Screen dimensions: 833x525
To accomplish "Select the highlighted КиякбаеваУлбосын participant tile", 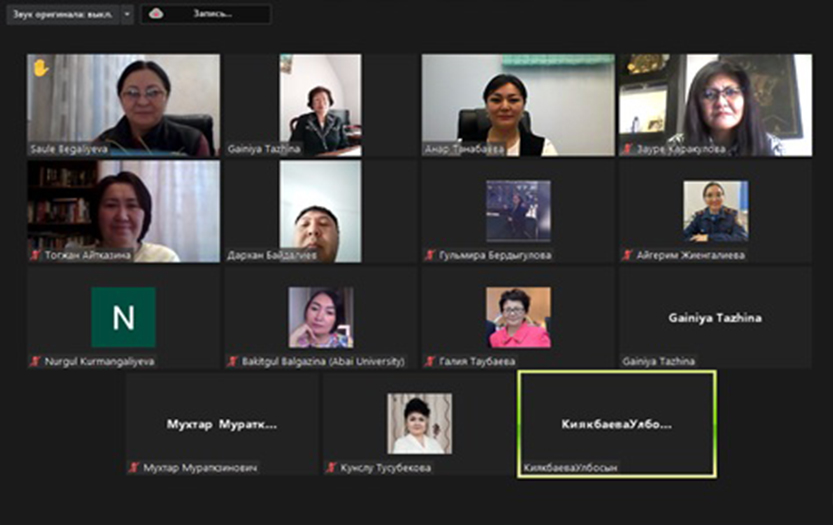I will coord(616,424).
